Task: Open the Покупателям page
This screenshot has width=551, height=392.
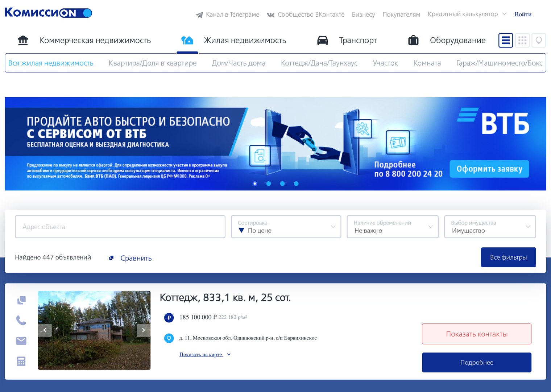Action: coord(401,15)
